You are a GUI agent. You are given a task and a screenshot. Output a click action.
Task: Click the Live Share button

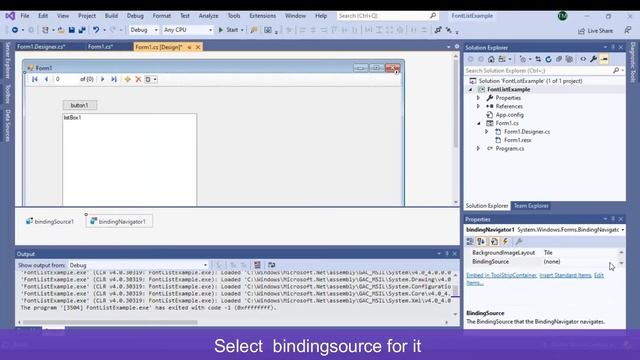596,31
